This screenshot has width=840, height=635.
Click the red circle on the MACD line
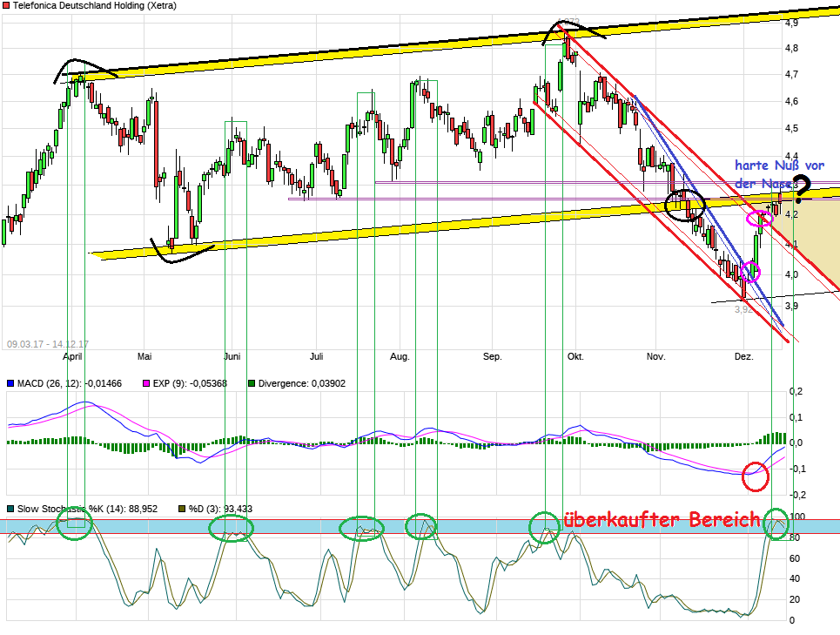point(755,475)
